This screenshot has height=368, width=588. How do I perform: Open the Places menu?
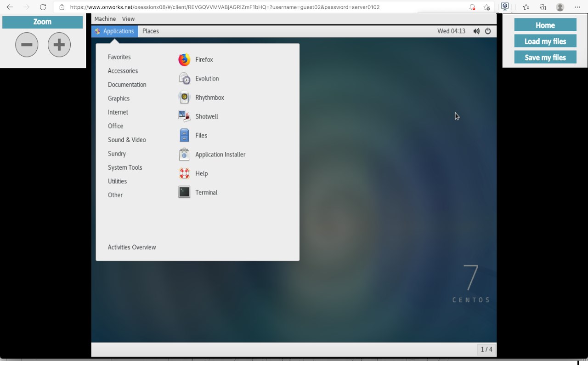[x=151, y=31]
